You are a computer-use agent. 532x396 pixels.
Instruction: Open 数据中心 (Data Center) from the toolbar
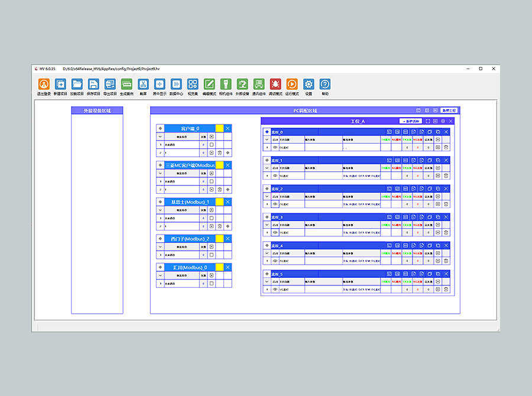176,85
